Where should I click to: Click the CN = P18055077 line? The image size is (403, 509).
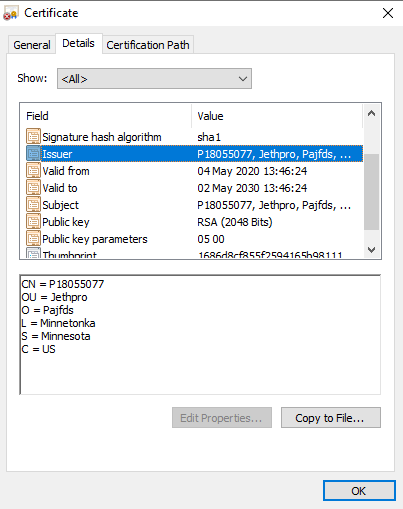point(63,284)
